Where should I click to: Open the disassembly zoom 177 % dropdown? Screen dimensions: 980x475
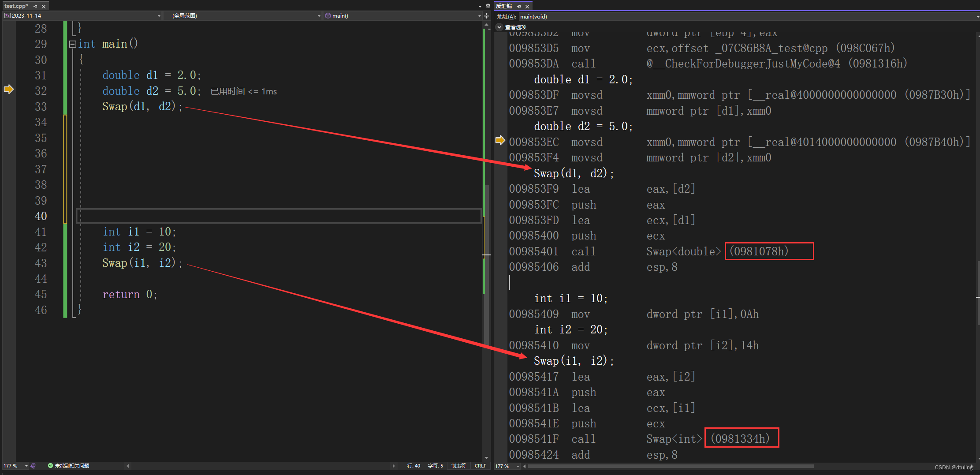pos(518,466)
